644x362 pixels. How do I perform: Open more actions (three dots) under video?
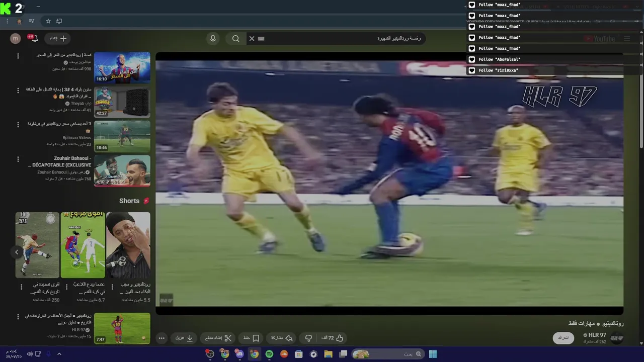[162, 338]
